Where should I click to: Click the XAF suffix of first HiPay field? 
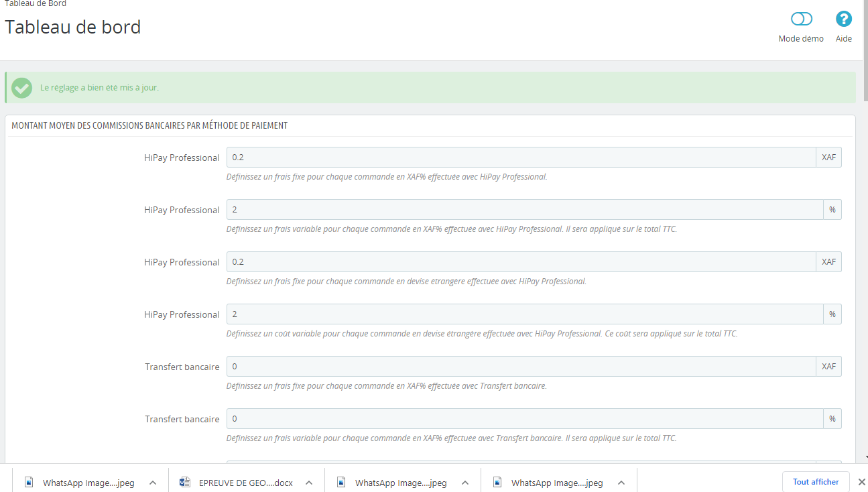point(829,158)
